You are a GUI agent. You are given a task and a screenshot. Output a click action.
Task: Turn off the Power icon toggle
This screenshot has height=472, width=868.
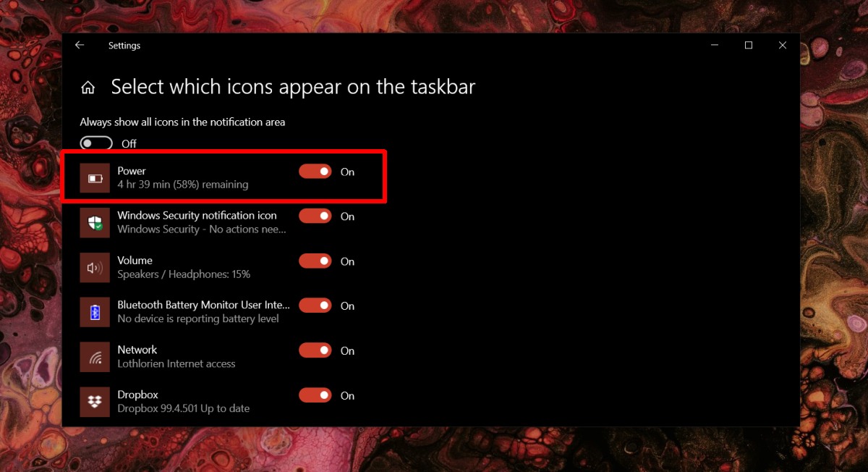315,171
